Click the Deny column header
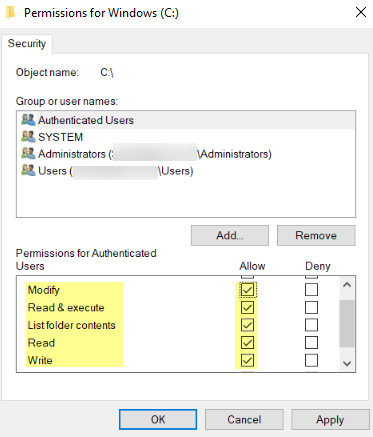 coord(318,266)
